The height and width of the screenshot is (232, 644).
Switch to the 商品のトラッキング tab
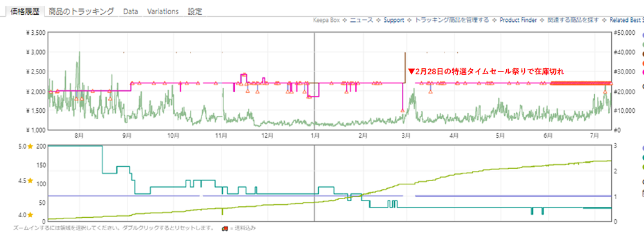click(x=81, y=11)
